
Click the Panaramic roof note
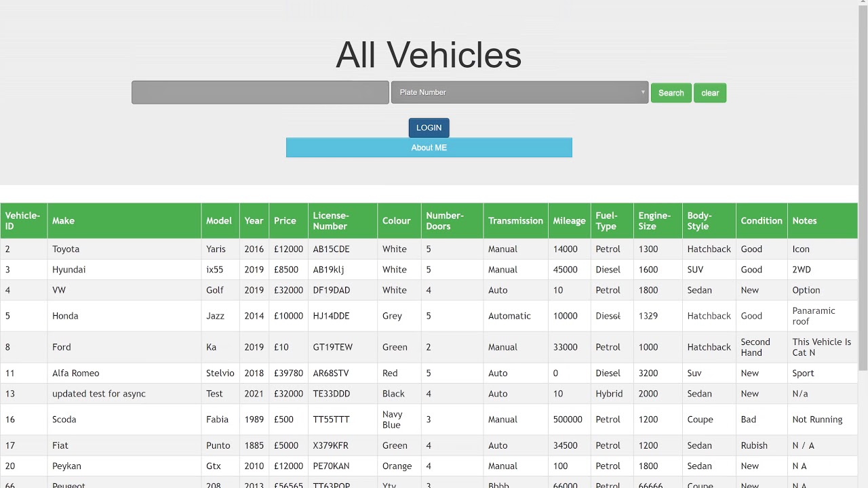[823, 316]
